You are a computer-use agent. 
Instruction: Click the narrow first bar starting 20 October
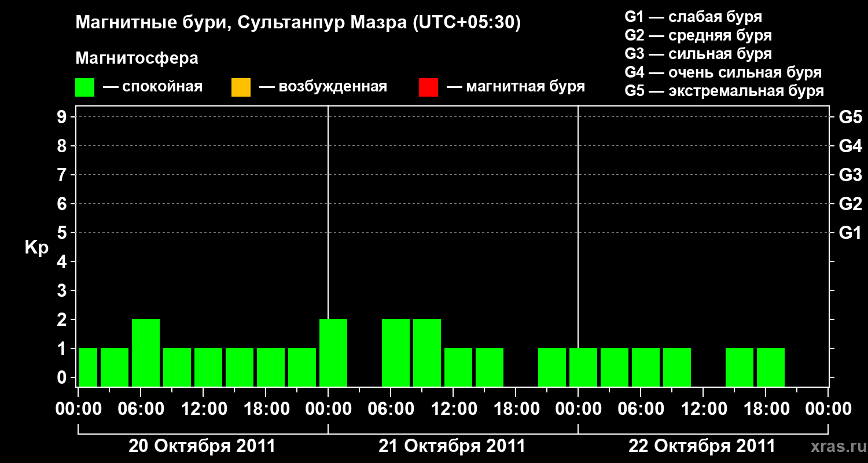coord(88,367)
